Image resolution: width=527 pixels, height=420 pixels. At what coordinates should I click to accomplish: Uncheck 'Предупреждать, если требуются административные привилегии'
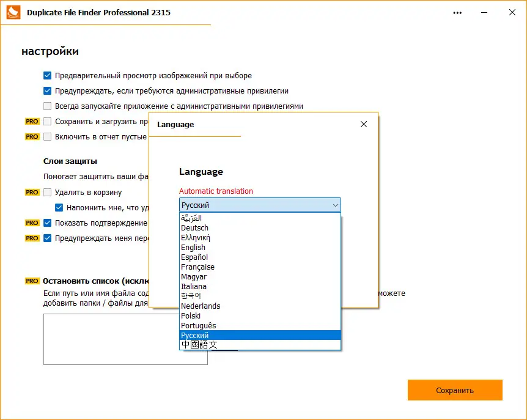[x=47, y=90]
